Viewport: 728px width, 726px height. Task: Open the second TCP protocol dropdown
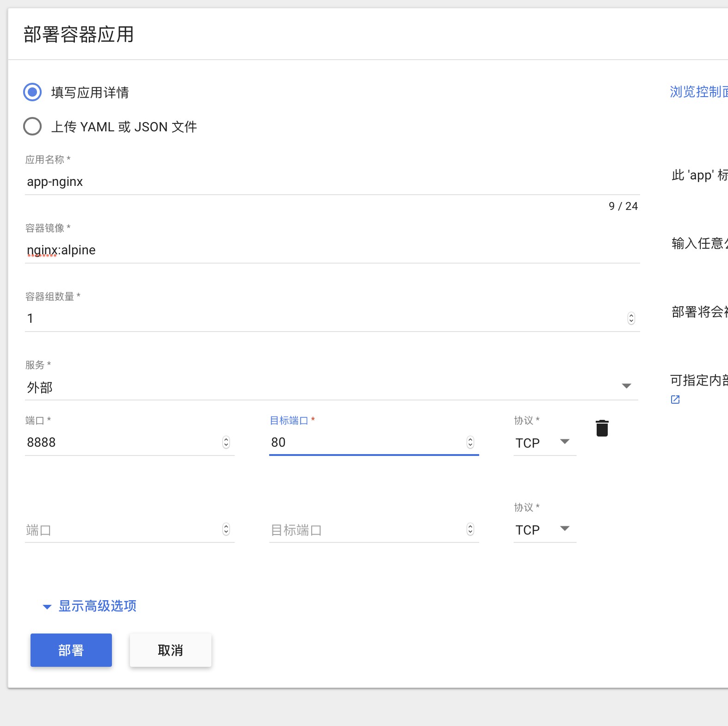click(x=545, y=529)
